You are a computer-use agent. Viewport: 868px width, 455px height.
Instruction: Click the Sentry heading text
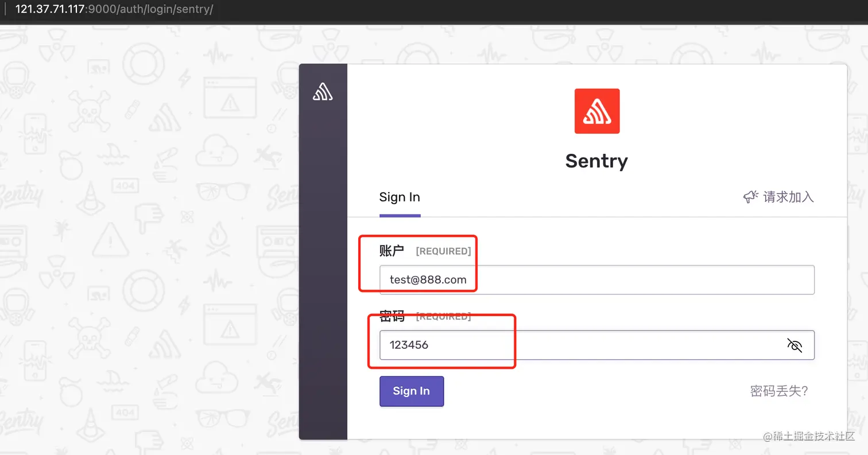pyautogui.click(x=596, y=161)
